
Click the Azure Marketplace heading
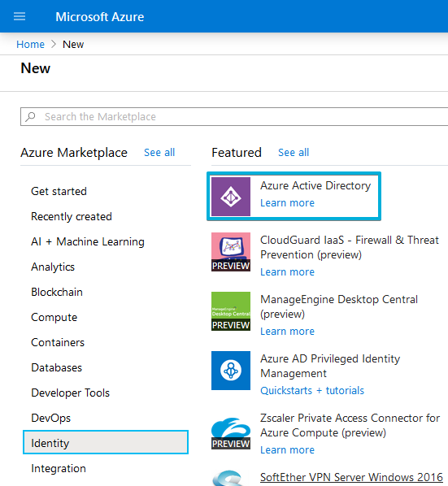click(74, 153)
